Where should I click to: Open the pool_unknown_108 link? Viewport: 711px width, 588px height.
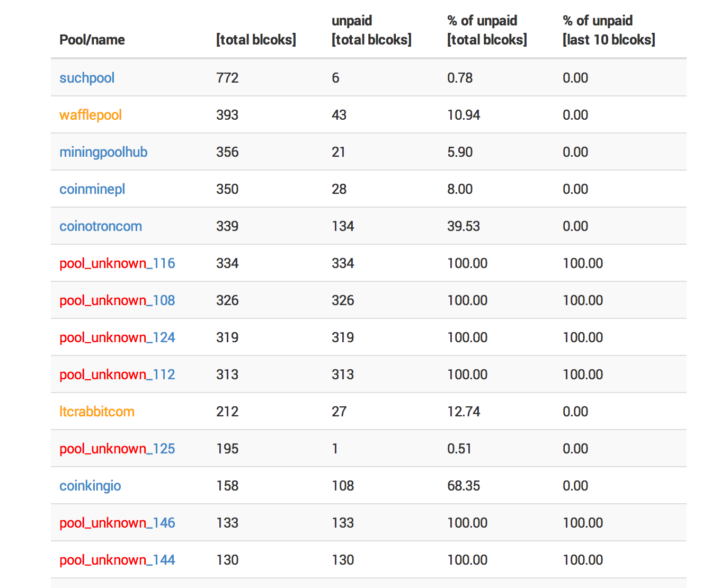pos(117,300)
